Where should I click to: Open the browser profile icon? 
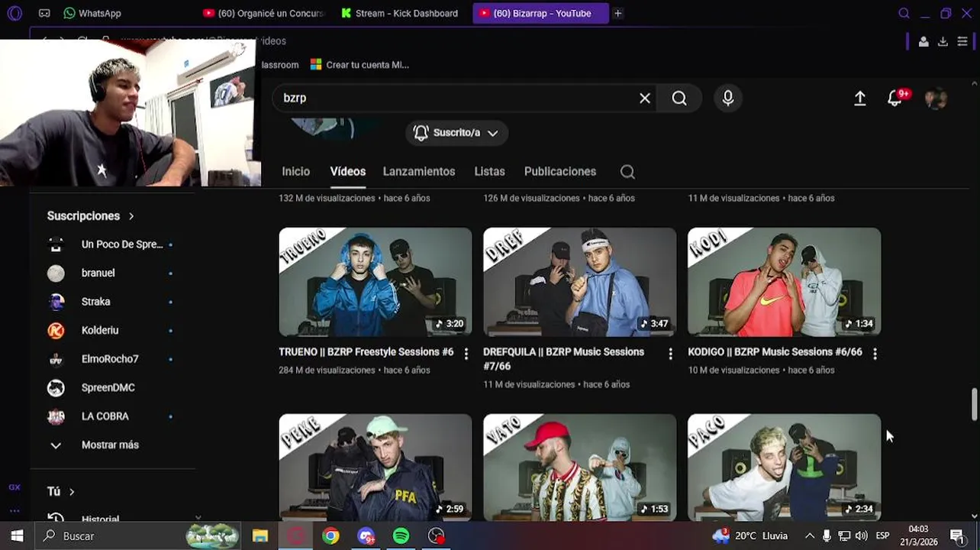click(x=924, y=41)
